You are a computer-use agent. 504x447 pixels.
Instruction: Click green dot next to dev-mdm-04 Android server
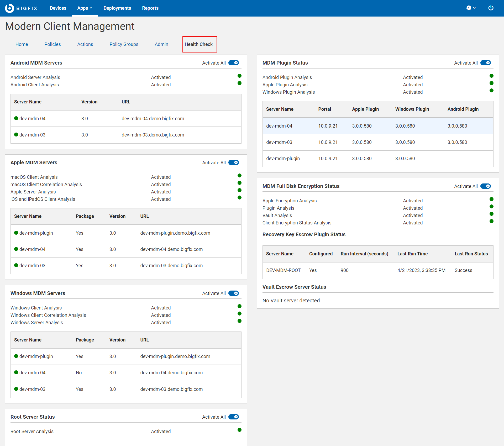tap(16, 118)
